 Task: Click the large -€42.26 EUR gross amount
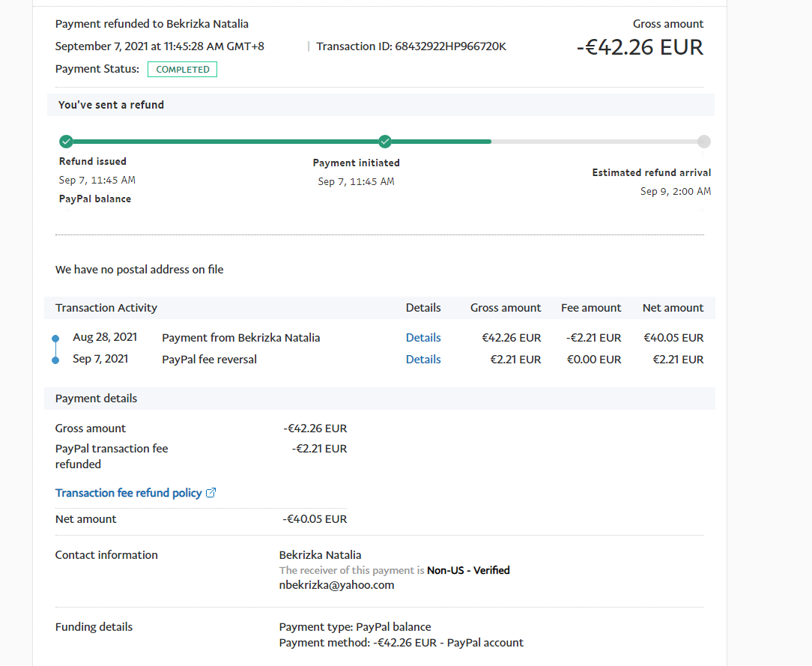pyautogui.click(x=640, y=47)
